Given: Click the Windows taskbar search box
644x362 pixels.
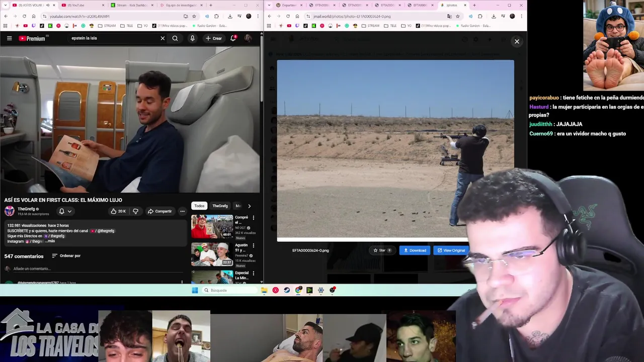Looking at the screenshot, I should (x=229, y=290).
